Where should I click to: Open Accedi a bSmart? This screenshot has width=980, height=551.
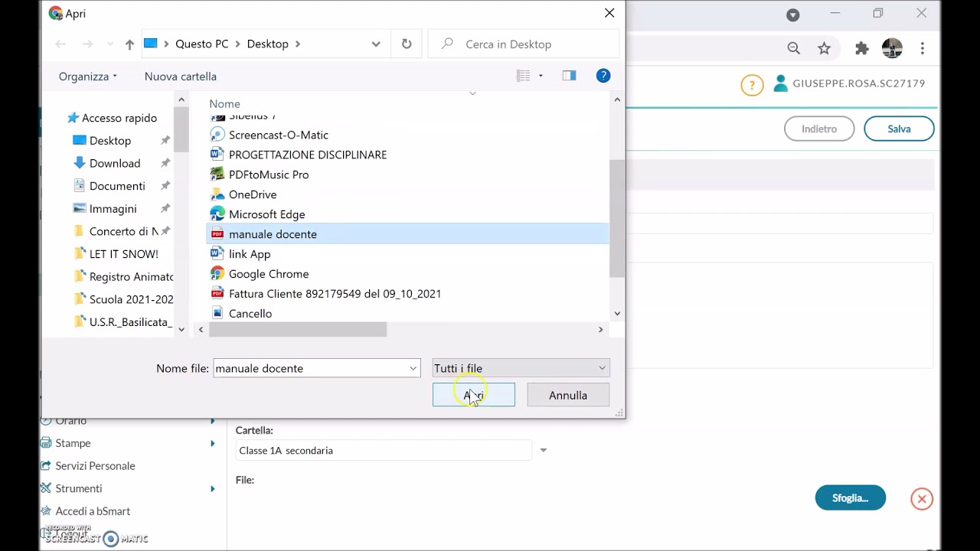point(93,510)
